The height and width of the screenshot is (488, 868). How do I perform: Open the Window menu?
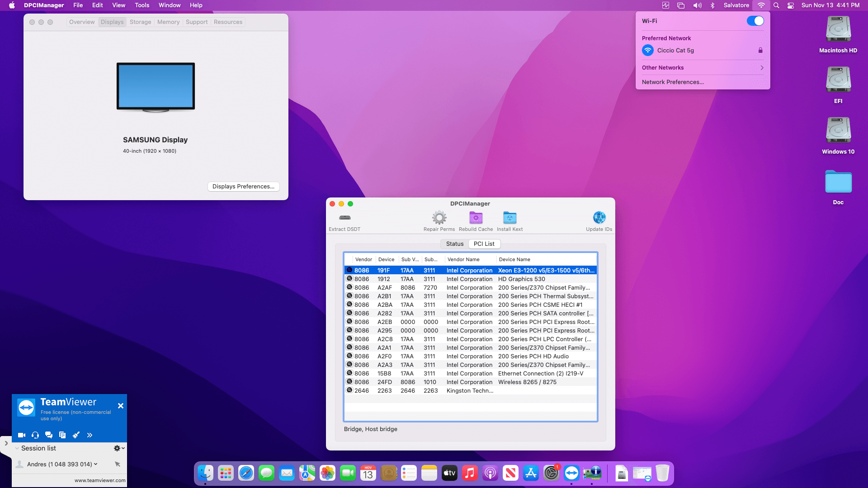coord(170,5)
